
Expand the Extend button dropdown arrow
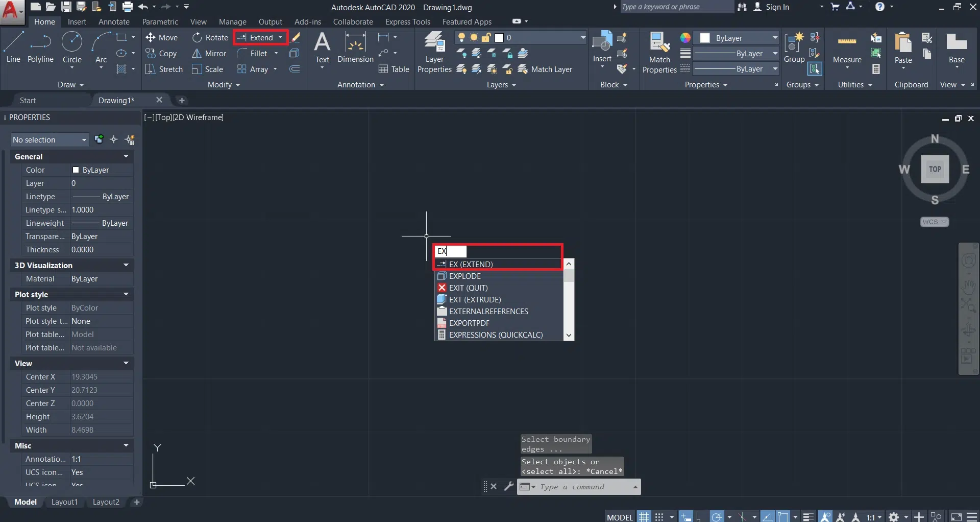[280, 38]
